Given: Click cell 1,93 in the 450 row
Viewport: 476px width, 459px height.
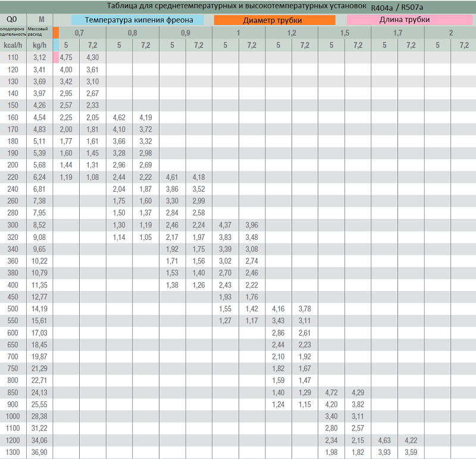Looking at the screenshot, I should pyautogui.click(x=226, y=297).
